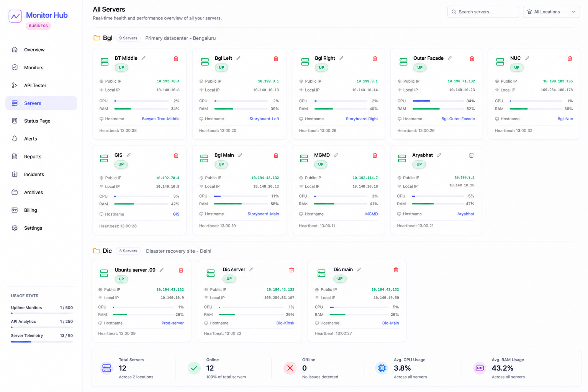Click the BUSINESS plan badge
588x392 pixels.
(x=38, y=26)
